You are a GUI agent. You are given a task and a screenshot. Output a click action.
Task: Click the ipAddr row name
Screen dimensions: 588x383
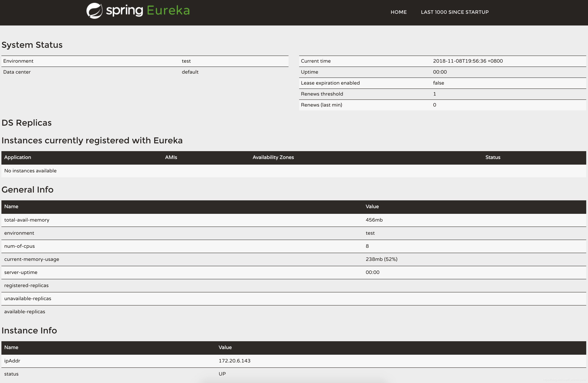tap(12, 361)
